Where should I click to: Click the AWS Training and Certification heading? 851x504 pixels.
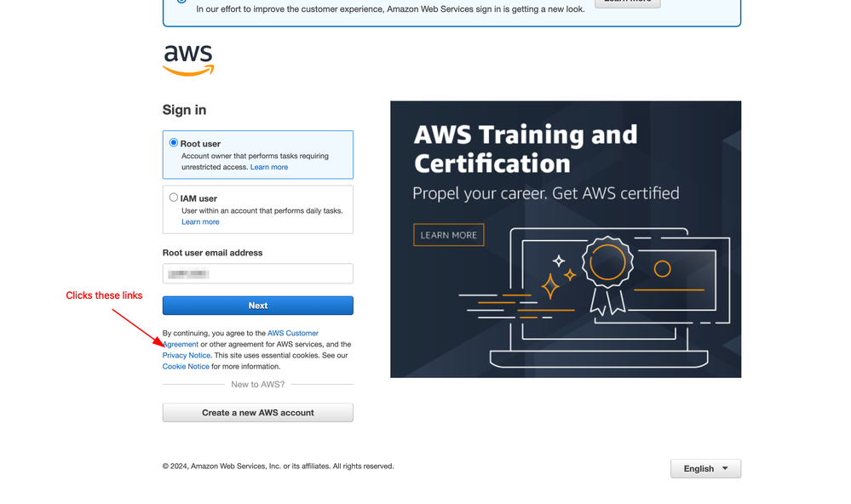[525, 148]
